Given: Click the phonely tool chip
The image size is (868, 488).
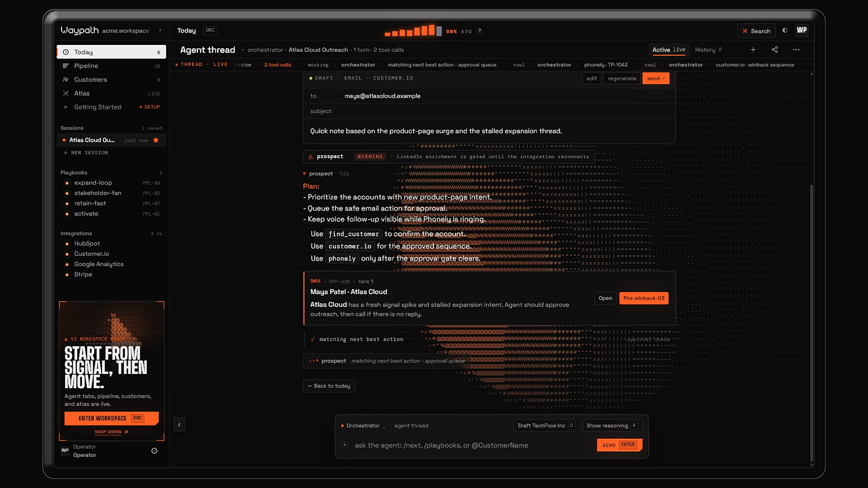Looking at the screenshot, I should click(342, 258).
